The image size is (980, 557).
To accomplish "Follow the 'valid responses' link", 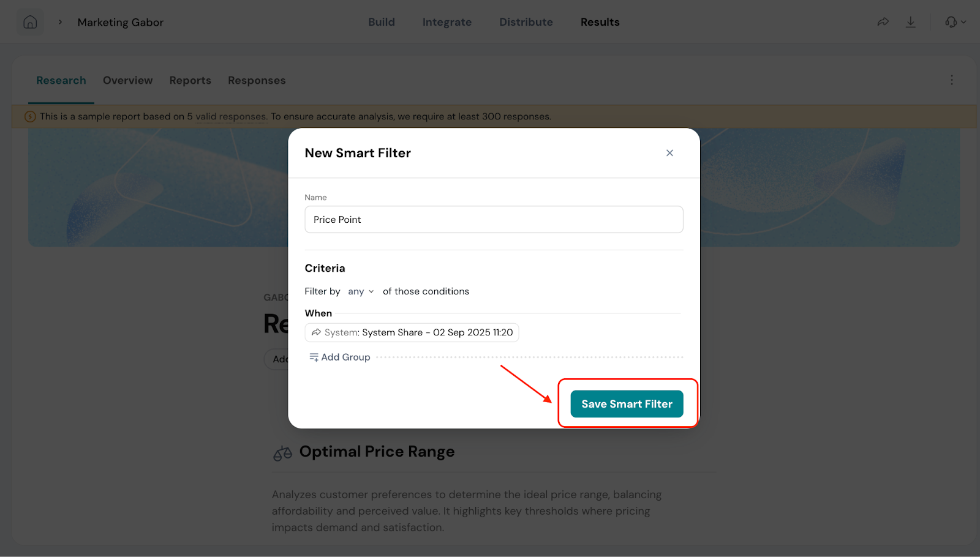I will tap(230, 116).
